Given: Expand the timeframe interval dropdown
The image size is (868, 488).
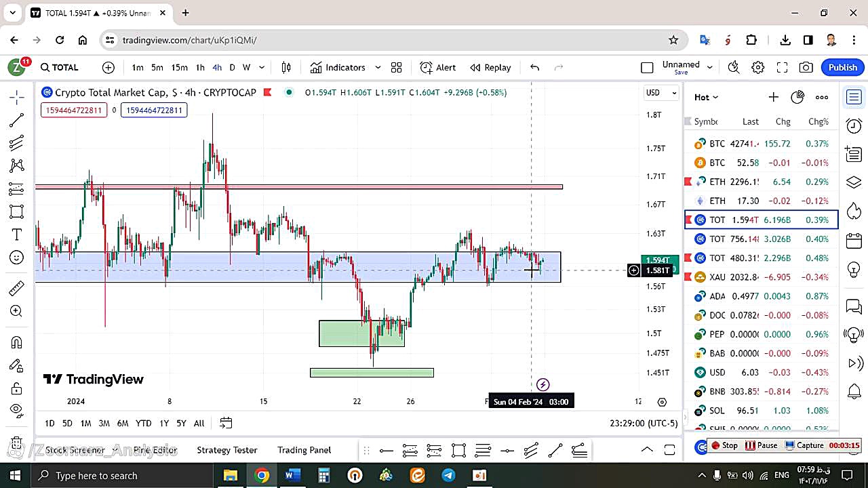Looking at the screenshot, I should (x=262, y=67).
